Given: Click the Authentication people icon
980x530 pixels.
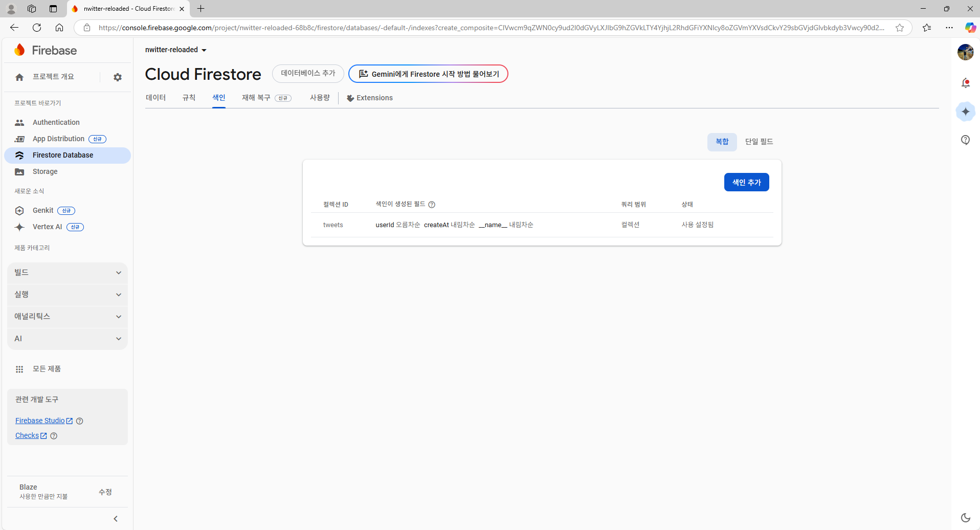Looking at the screenshot, I should (x=19, y=123).
